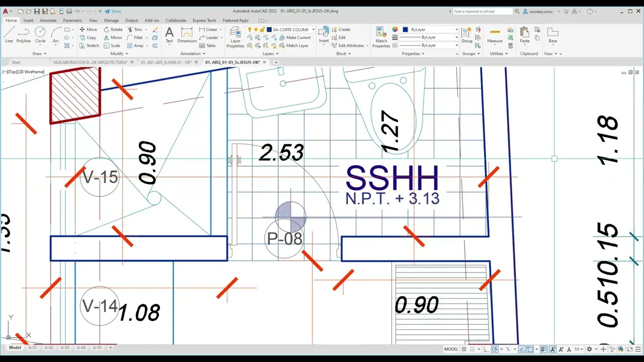Open the Start tab
644x362 pixels.
16,62
